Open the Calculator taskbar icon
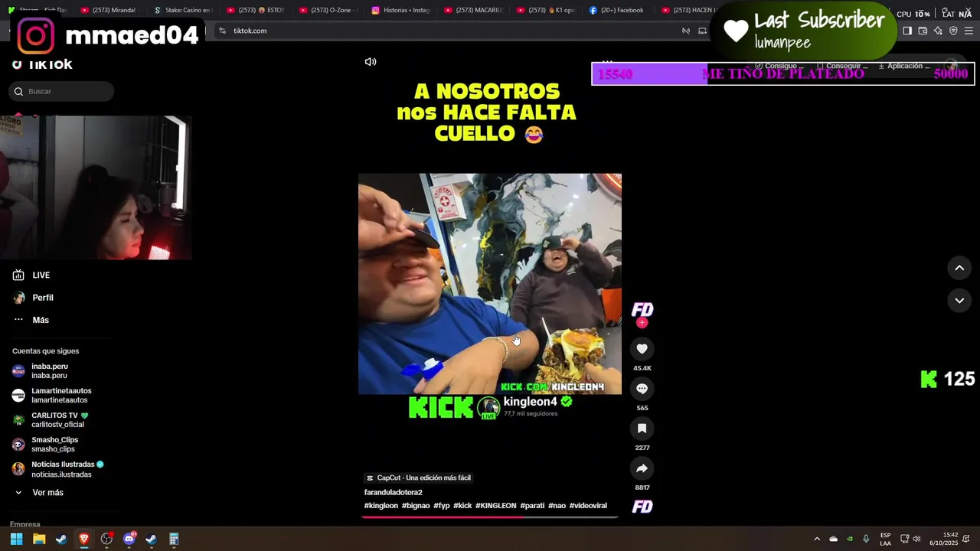This screenshot has width=980, height=551. 174,540
